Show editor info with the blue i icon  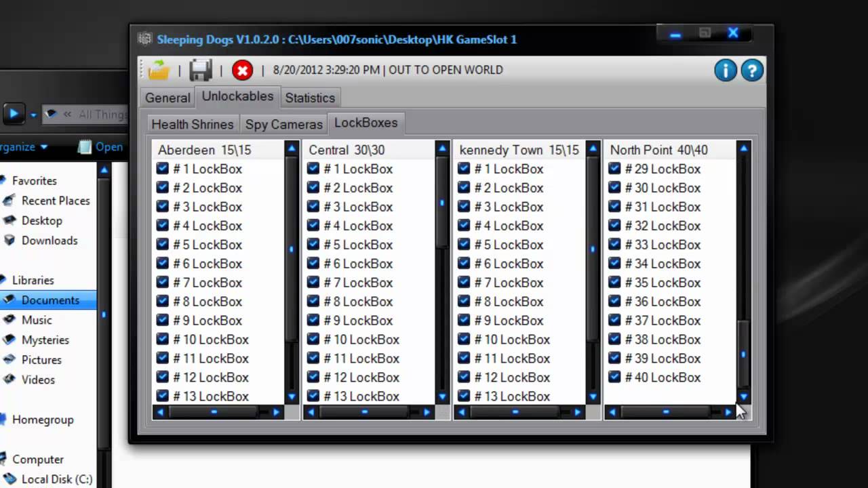(x=726, y=70)
